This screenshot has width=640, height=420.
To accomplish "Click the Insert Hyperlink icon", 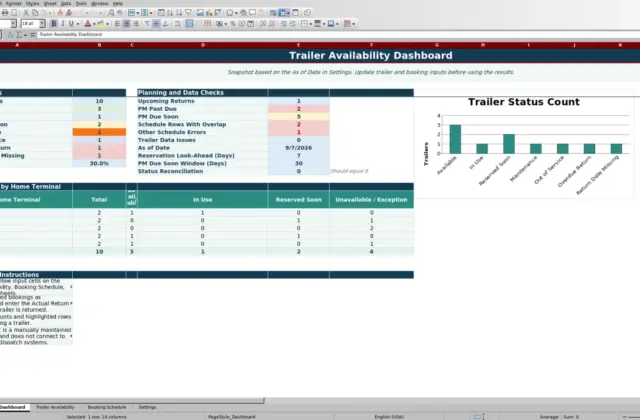I will 243,13.
